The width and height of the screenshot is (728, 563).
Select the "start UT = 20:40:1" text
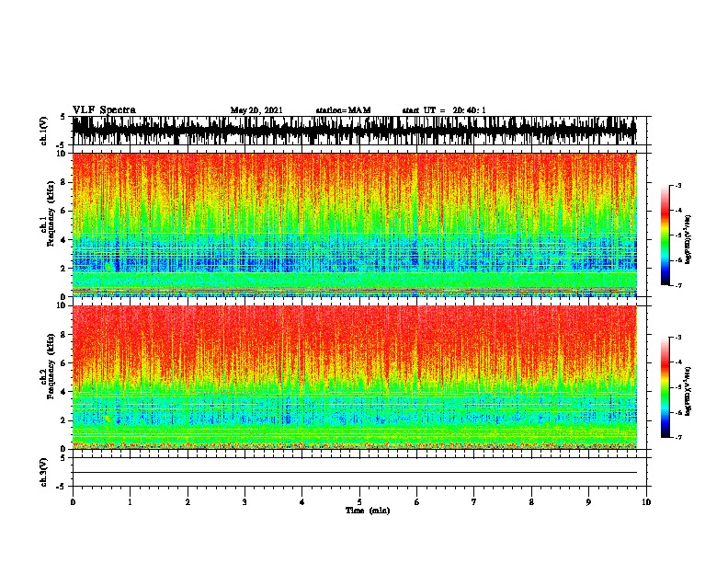[x=444, y=110]
